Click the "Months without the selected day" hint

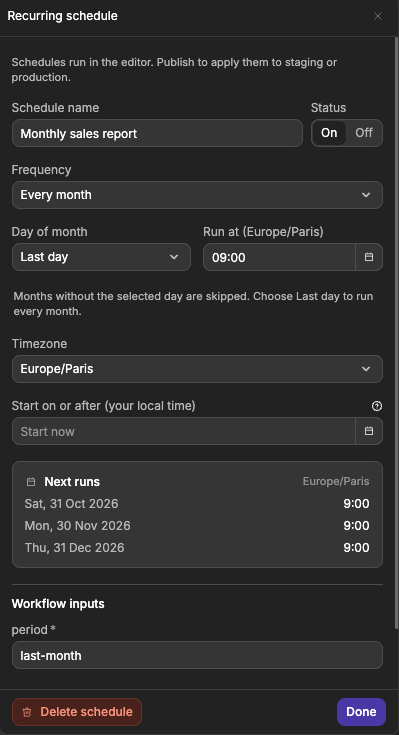click(x=193, y=304)
